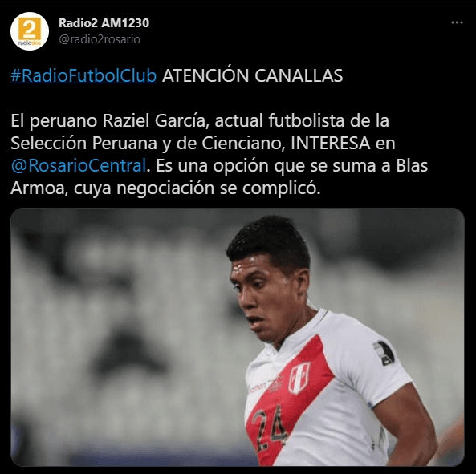Screen dimensions: 476x474
Task: Open the @RosarioCentral mention
Action: click(x=79, y=166)
